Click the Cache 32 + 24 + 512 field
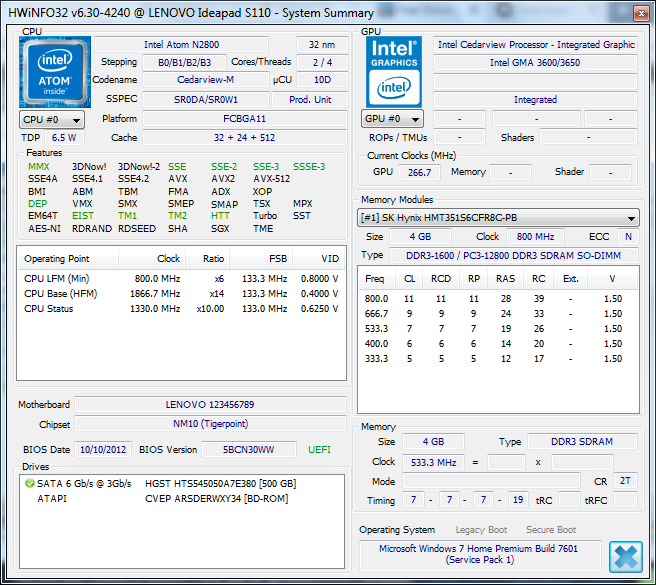Viewport: 656px width, 585px height. (245, 137)
